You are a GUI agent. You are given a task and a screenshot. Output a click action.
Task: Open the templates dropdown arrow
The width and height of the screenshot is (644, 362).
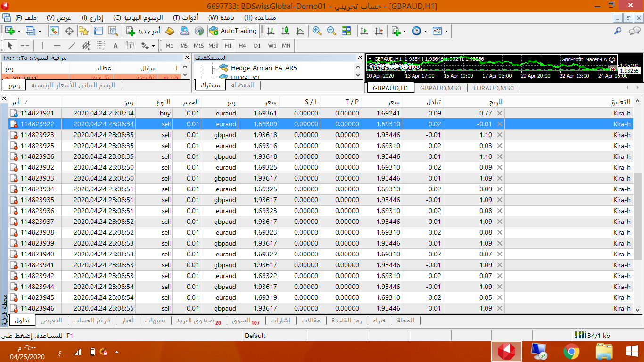click(x=446, y=31)
